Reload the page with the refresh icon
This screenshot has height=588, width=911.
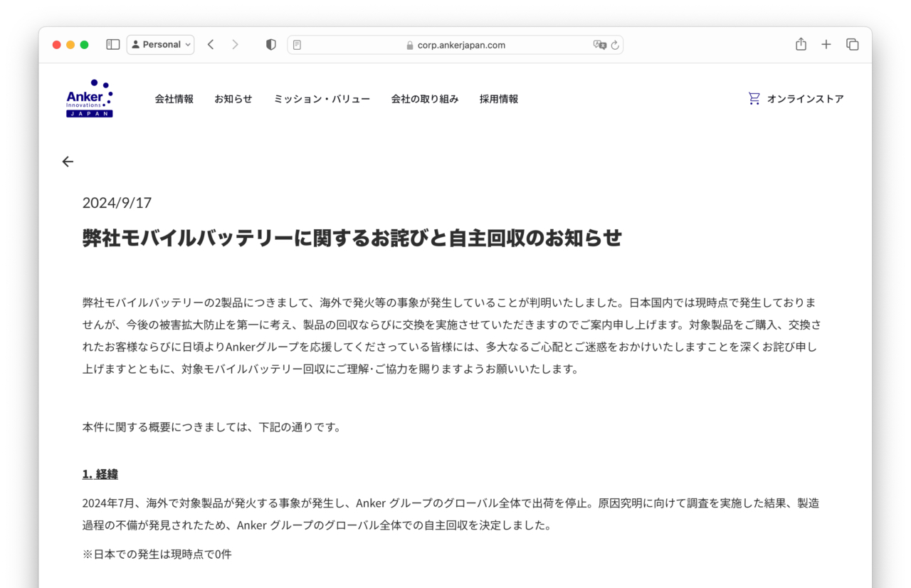click(x=615, y=45)
